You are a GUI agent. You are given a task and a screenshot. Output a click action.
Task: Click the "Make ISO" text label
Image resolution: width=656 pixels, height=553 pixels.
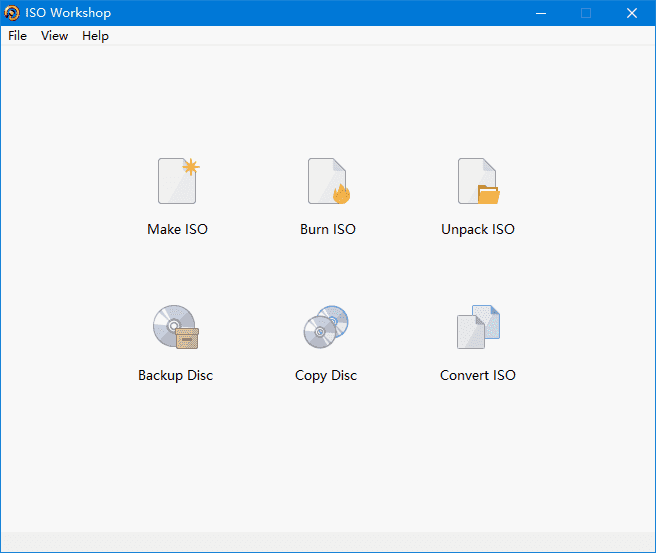178,229
